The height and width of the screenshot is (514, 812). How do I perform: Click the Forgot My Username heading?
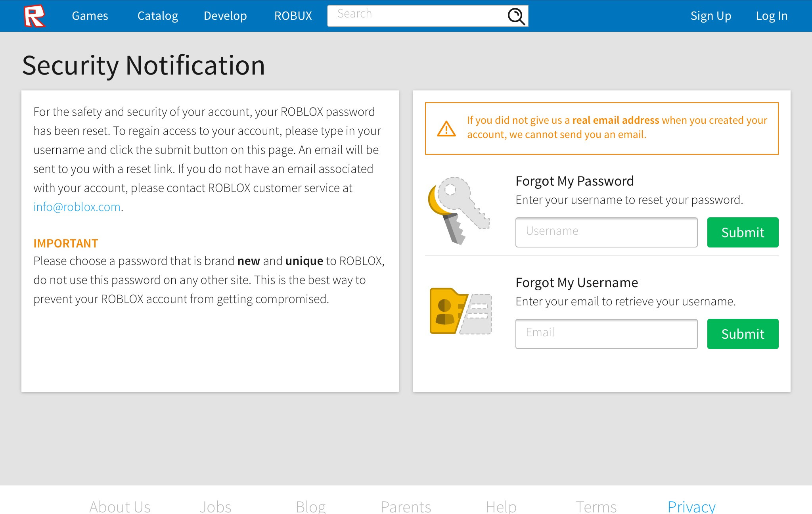577,283
